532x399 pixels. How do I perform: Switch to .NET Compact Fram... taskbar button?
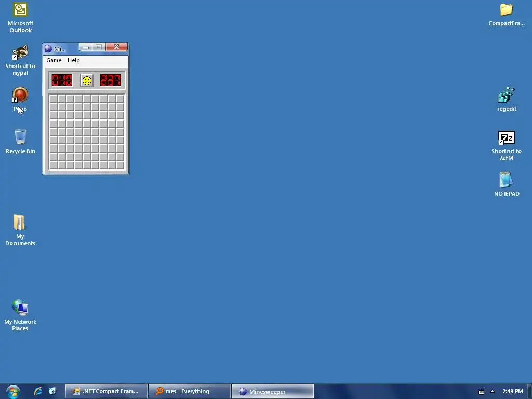(107, 391)
